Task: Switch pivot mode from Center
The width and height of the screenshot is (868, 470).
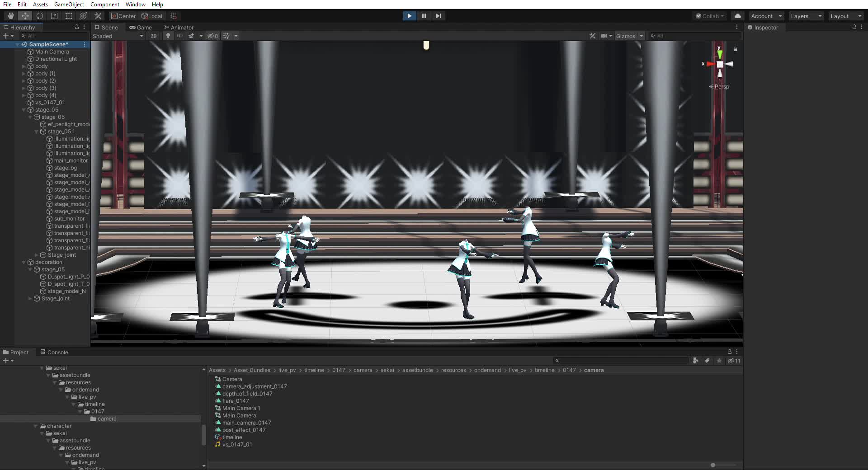Action: (123, 16)
